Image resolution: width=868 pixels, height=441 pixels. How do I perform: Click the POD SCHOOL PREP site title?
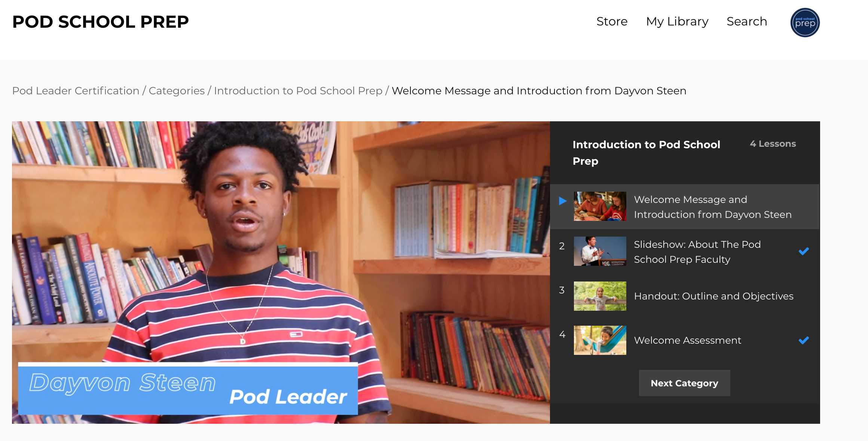pyautogui.click(x=100, y=22)
